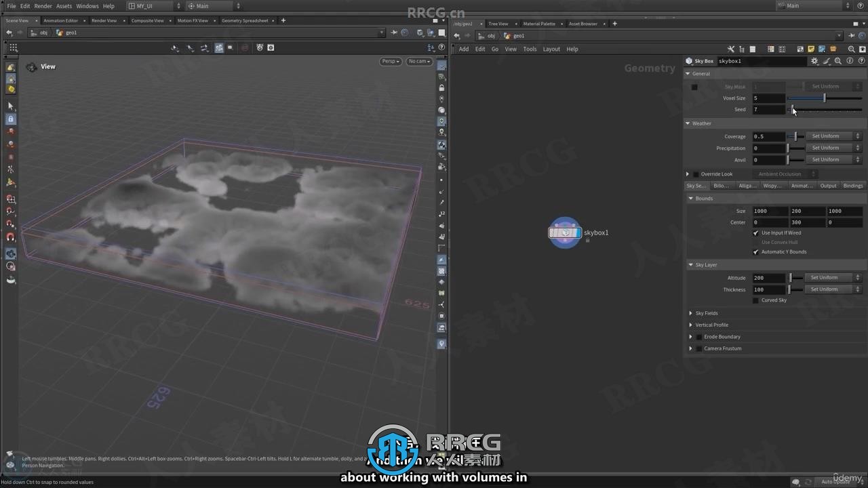The height and width of the screenshot is (488, 868).
Task: Uncheck Automatic Y Bounds
Action: [x=756, y=252]
